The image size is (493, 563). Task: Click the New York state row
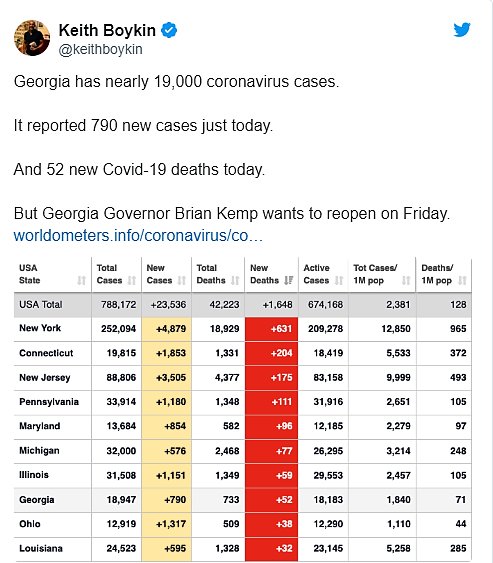[243, 329]
